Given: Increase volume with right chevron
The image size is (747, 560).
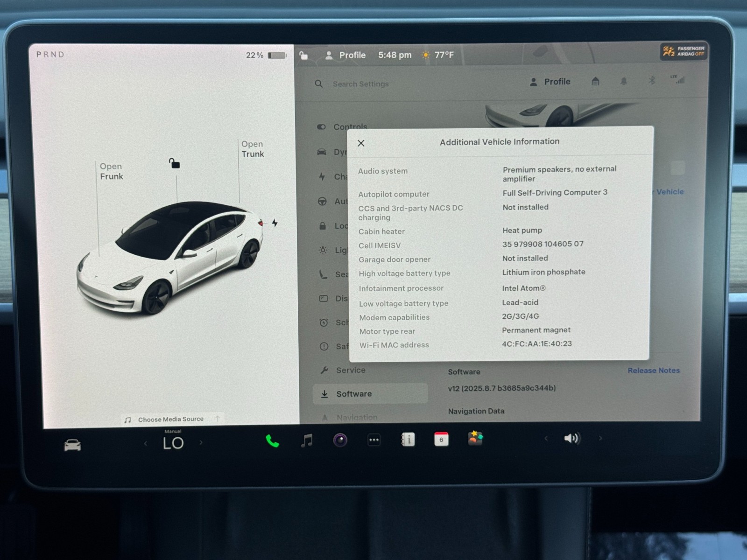Looking at the screenshot, I should pos(600,438).
